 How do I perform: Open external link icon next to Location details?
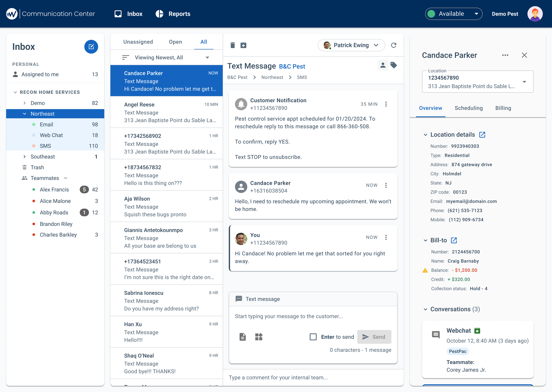tap(482, 135)
